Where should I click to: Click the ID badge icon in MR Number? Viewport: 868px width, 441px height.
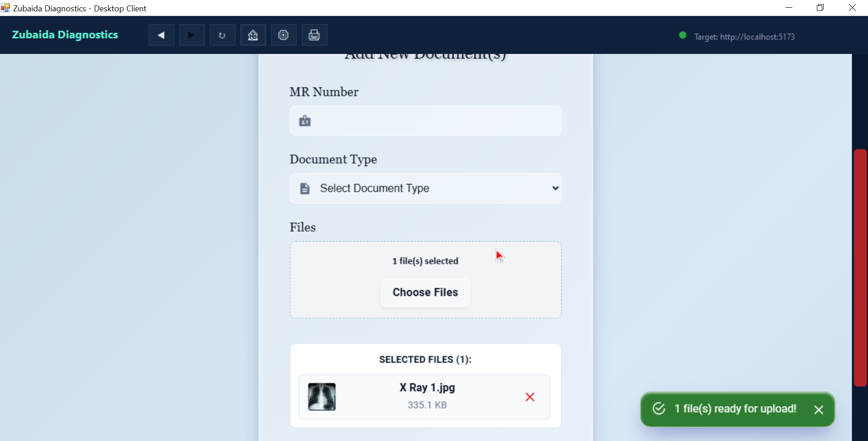[x=305, y=121]
